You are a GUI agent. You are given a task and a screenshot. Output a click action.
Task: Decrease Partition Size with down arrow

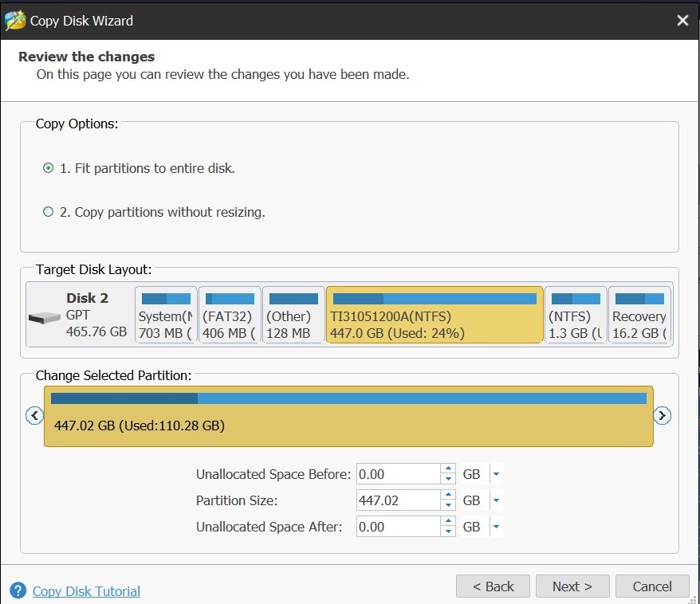point(448,505)
